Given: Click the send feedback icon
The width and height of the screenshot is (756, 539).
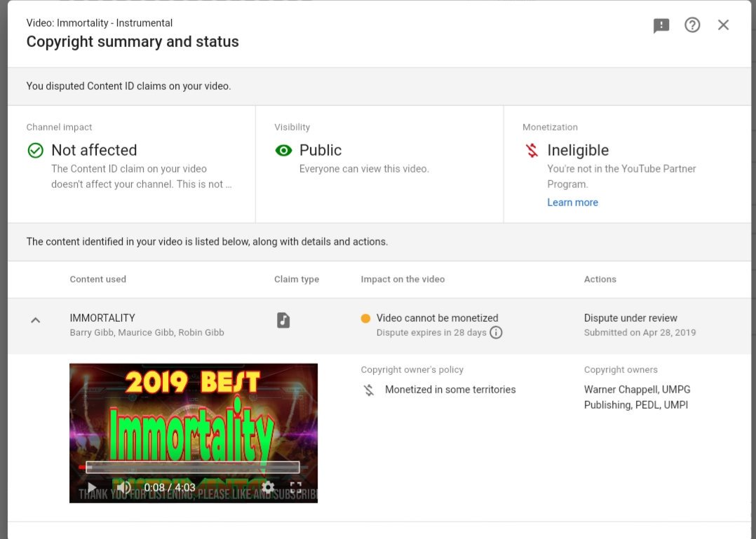Looking at the screenshot, I should [x=661, y=25].
